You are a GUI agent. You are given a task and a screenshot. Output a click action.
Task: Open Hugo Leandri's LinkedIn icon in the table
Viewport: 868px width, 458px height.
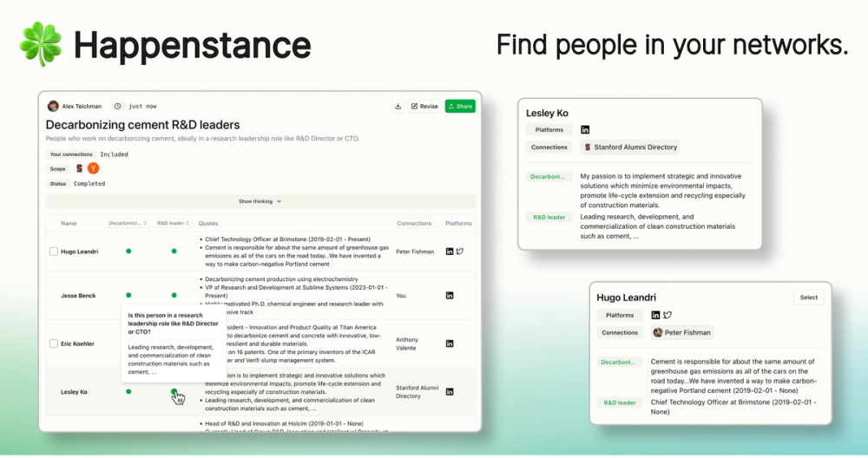pos(450,252)
